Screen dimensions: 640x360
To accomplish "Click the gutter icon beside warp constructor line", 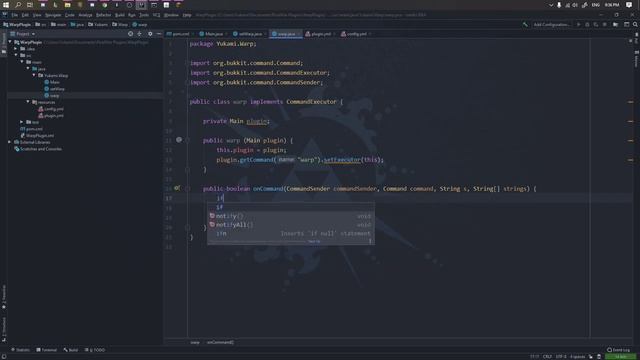I will coord(179,140).
